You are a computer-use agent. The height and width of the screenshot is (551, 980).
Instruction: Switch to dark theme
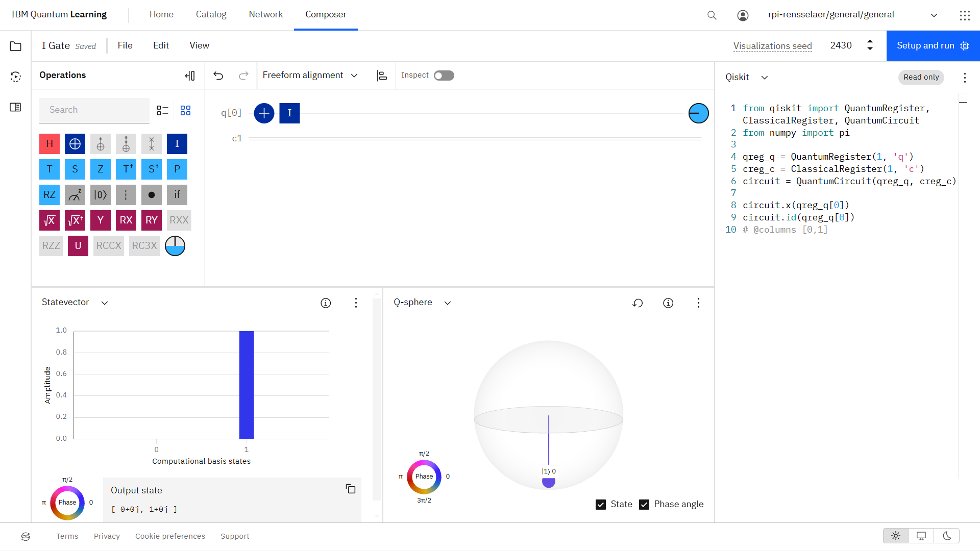pos(947,536)
